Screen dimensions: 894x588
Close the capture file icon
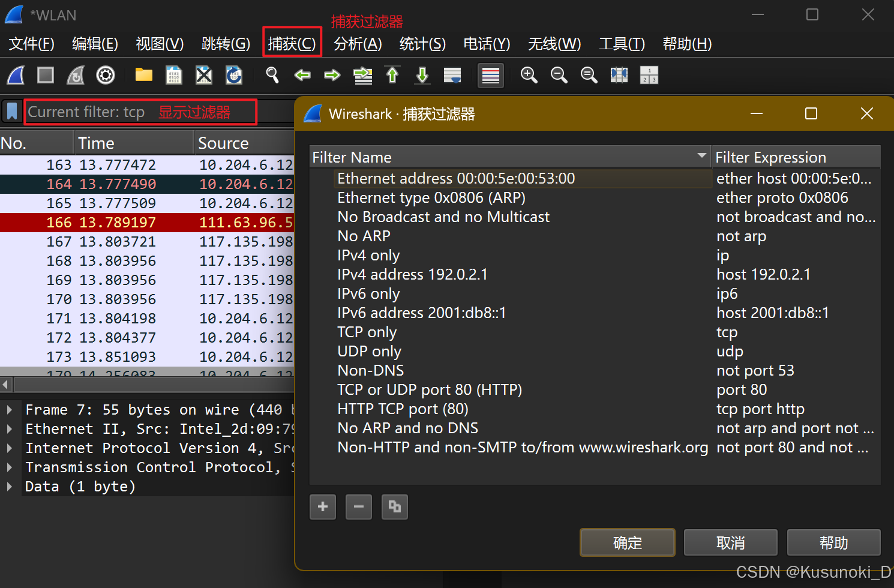tap(204, 75)
